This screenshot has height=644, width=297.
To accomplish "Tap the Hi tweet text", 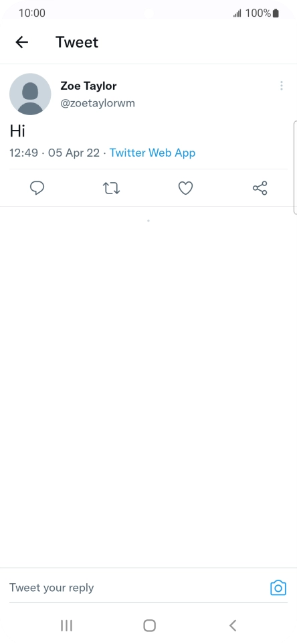I will coord(17,131).
